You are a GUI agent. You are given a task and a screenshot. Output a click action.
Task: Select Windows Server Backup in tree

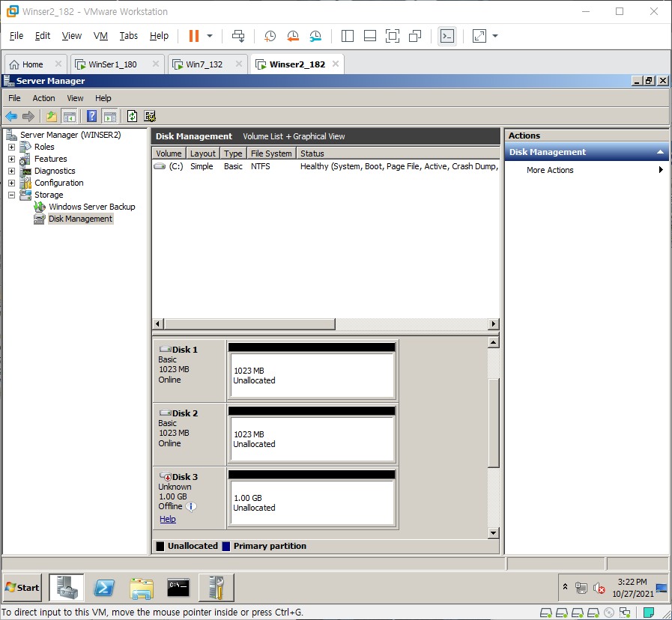91,207
